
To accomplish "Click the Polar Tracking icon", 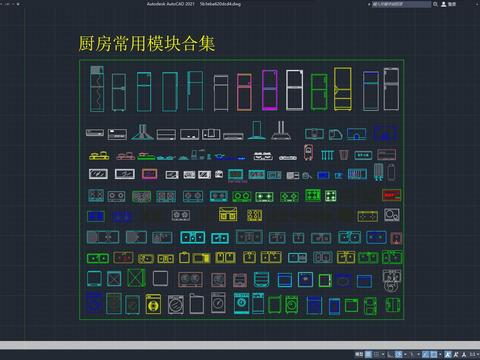I will tap(399, 354).
